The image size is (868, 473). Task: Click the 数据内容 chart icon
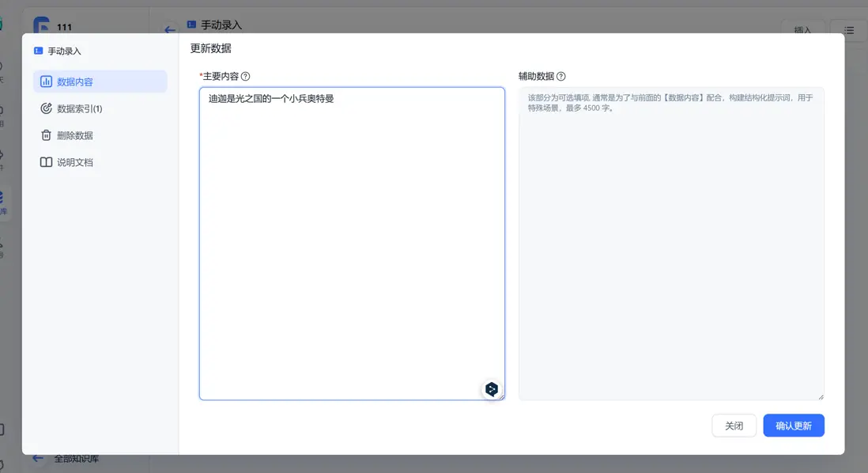point(46,81)
